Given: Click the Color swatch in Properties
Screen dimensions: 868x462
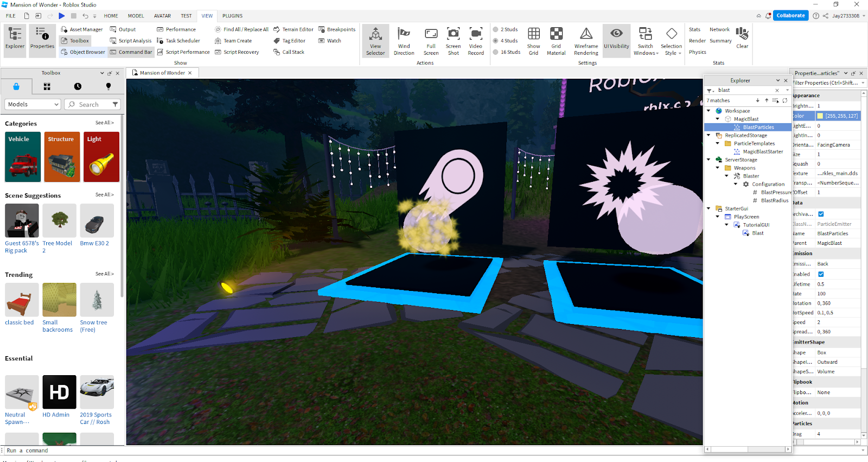Looking at the screenshot, I should tap(820, 116).
